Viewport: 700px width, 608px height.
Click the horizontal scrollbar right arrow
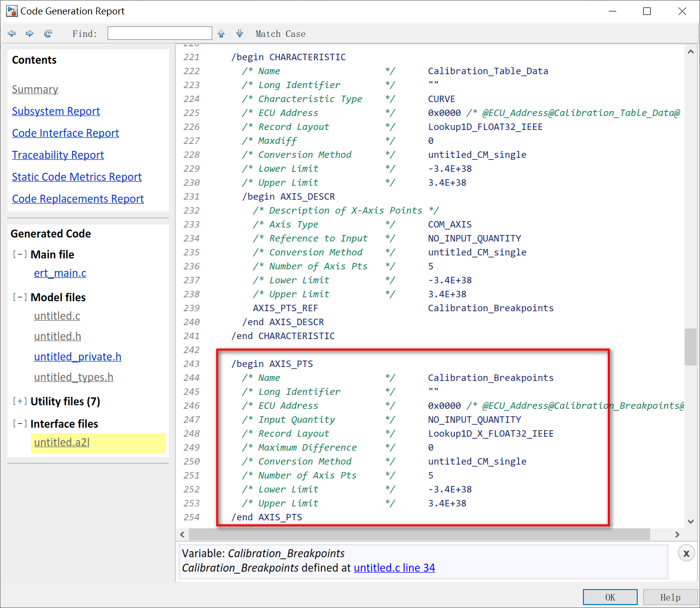[677, 534]
